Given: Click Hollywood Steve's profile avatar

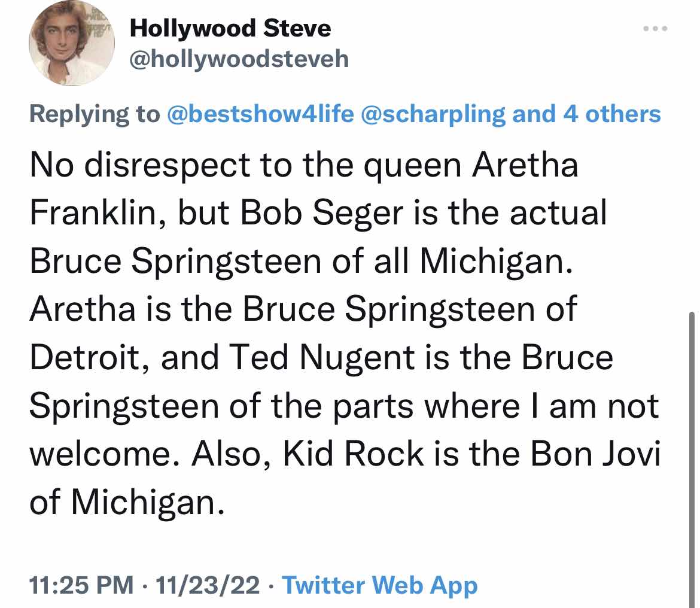Looking at the screenshot, I should pyautogui.click(x=68, y=50).
